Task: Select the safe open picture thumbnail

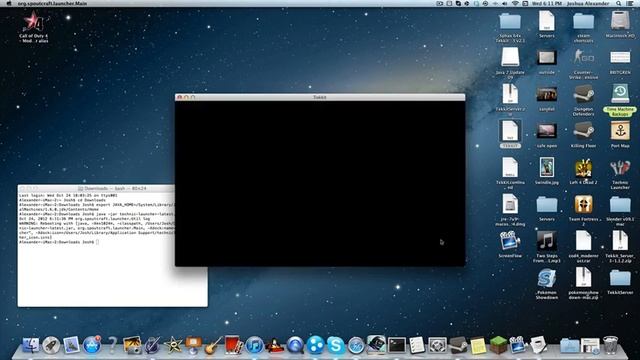Action: tap(547, 135)
